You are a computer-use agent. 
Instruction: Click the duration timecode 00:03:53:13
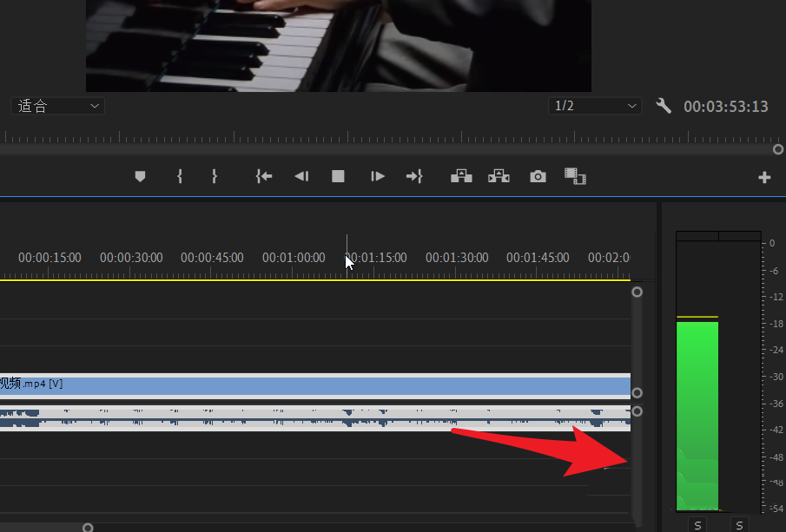click(726, 107)
